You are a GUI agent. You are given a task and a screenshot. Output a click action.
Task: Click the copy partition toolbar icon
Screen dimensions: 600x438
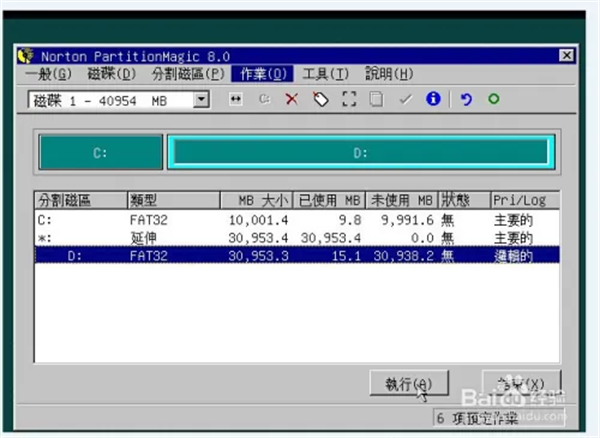pos(376,99)
